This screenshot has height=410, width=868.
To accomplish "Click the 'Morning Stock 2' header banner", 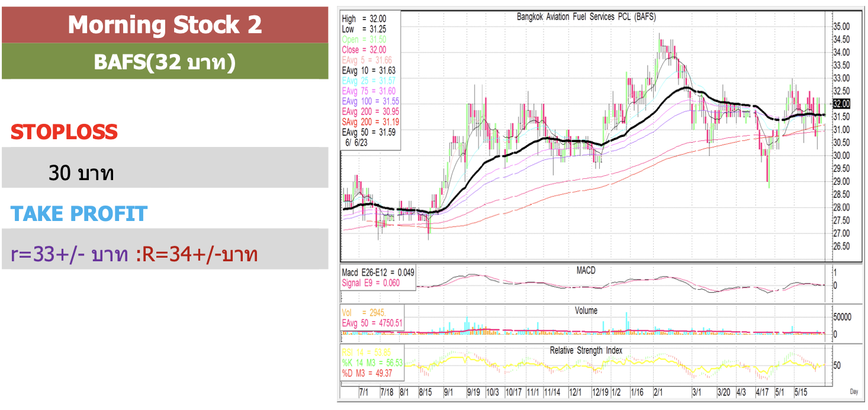I will [165, 25].
